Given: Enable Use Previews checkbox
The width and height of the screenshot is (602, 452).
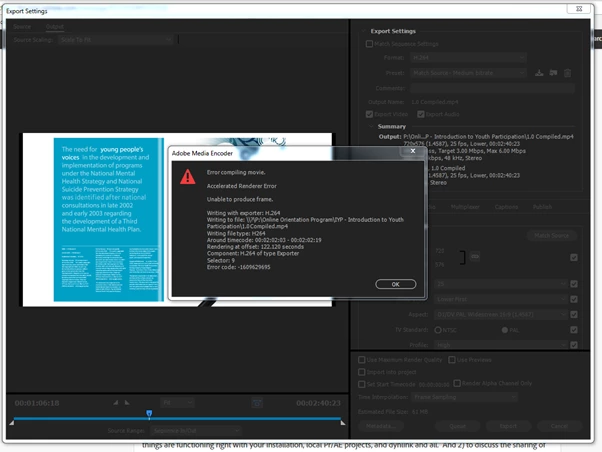Looking at the screenshot, I should click(452, 360).
